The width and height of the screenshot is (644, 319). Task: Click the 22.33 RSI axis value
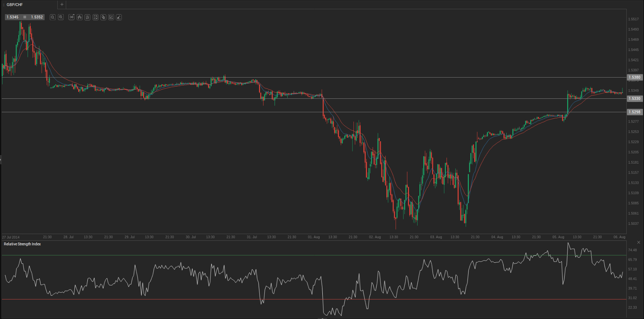[632, 307]
